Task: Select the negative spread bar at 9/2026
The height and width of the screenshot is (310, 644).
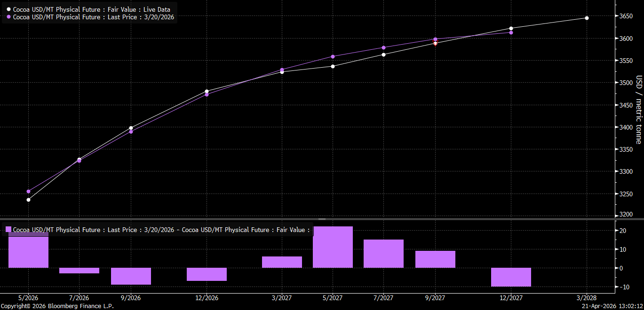Action: tap(131, 276)
